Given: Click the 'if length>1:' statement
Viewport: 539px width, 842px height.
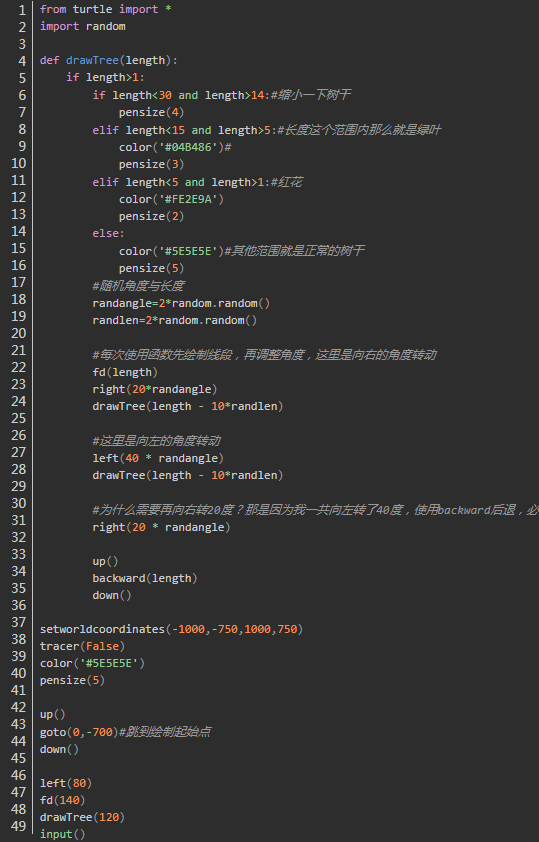Looking at the screenshot, I should 106,77.
